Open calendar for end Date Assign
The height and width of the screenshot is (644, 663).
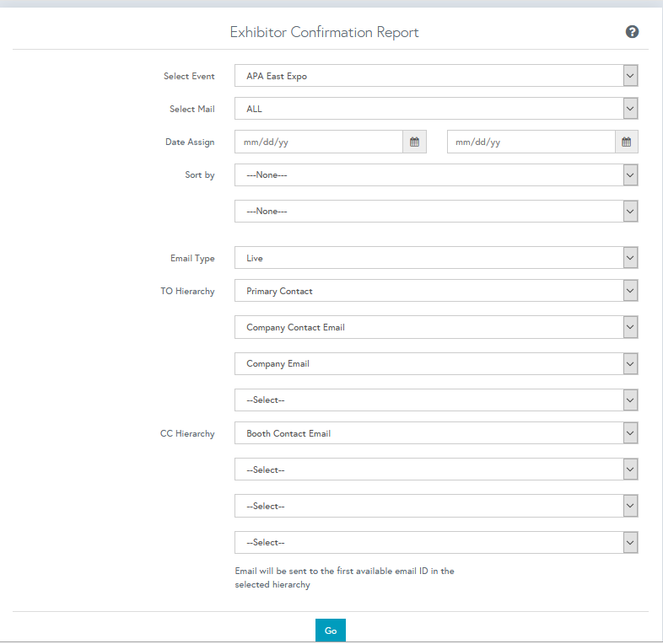(x=626, y=142)
